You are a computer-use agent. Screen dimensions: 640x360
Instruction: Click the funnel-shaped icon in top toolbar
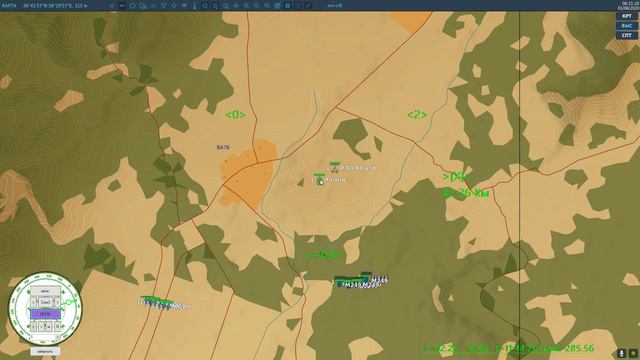click(184, 6)
